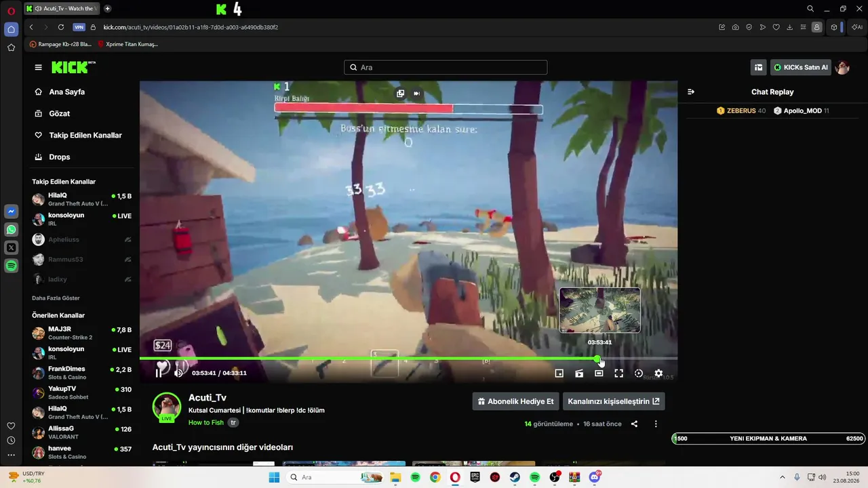This screenshot has height=488, width=868.
Task: Click the KICK logo
Action: (73, 67)
